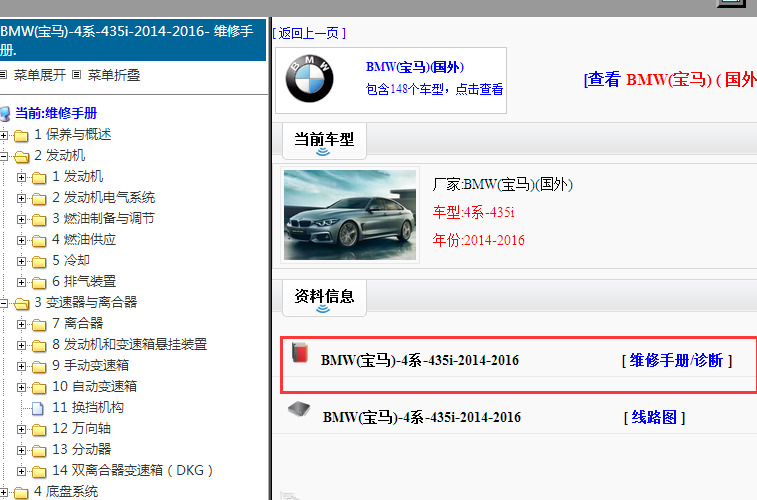Select 8 发动机和变速箱悬挂装置 label

[129, 344]
